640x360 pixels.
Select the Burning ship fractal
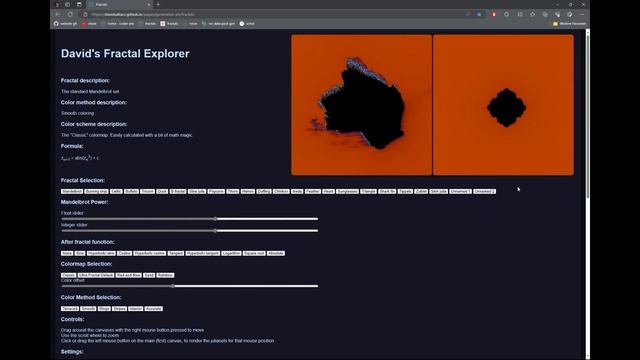[96, 191]
